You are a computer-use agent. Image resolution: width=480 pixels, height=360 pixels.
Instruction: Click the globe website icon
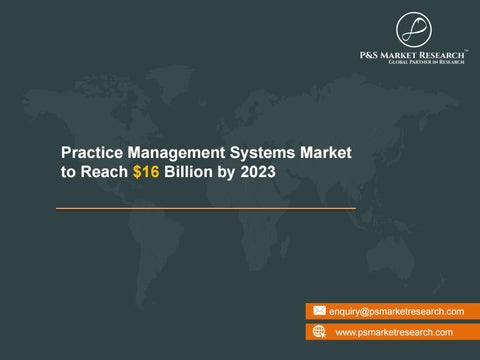[x=319, y=332]
